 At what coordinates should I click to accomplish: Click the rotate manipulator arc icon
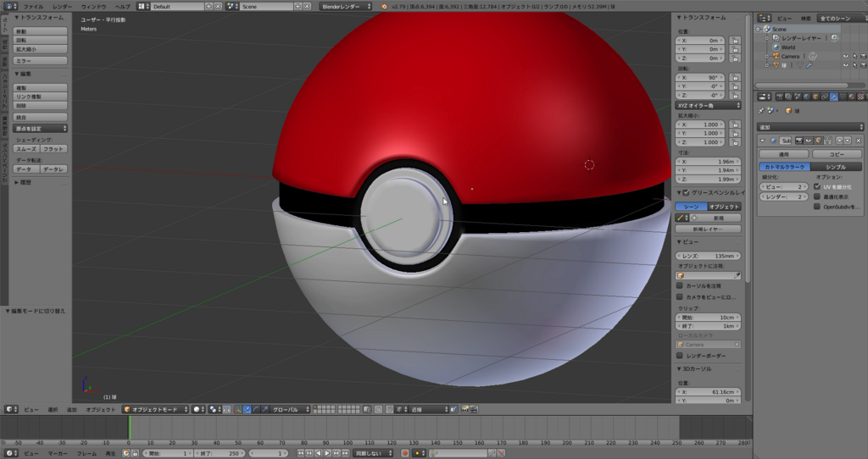point(256,410)
